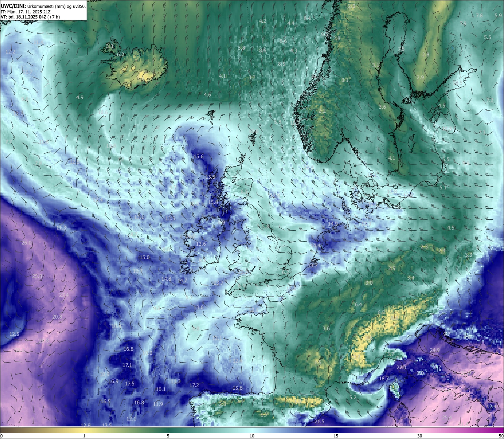Click the value 21.5 near the bottom edge
Image resolution: width=504 pixels, height=439 pixels.
click(x=320, y=422)
